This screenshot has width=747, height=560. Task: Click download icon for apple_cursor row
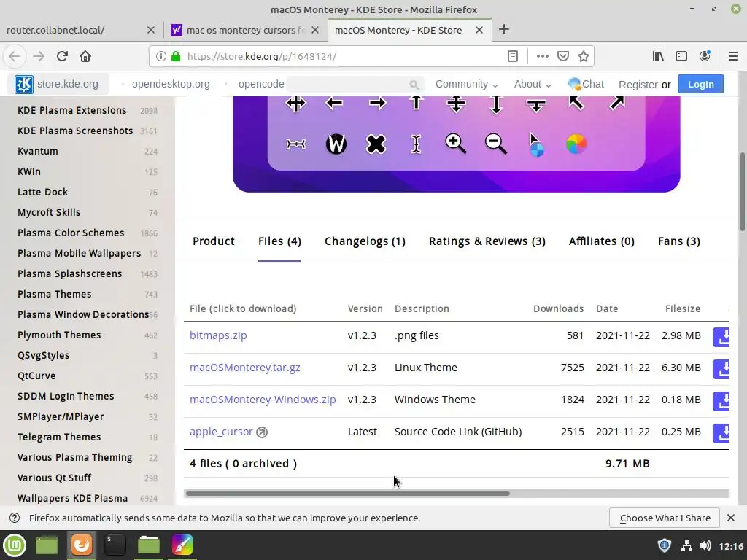tap(721, 433)
